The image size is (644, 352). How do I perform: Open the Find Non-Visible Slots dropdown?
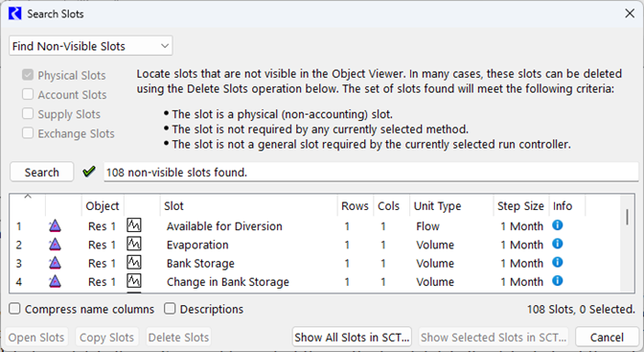tap(91, 46)
